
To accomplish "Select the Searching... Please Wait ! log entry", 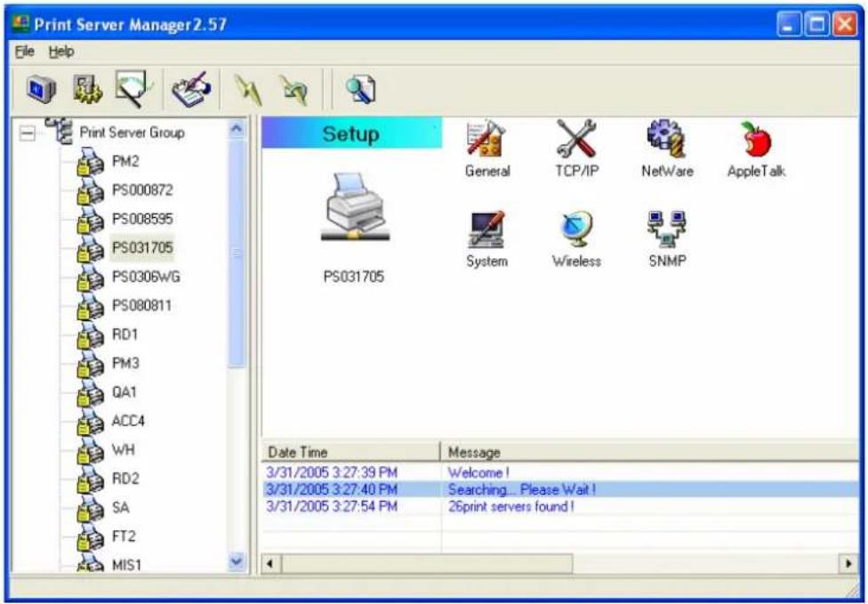I will point(560,489).
